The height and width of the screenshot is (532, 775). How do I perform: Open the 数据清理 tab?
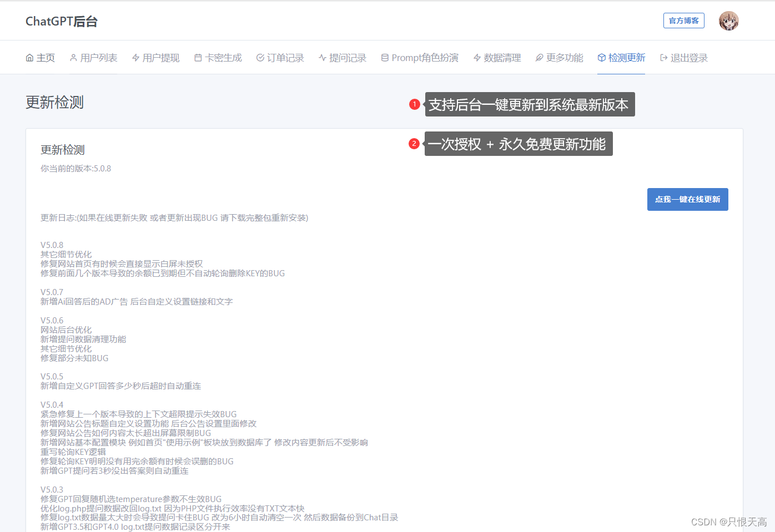497,58
